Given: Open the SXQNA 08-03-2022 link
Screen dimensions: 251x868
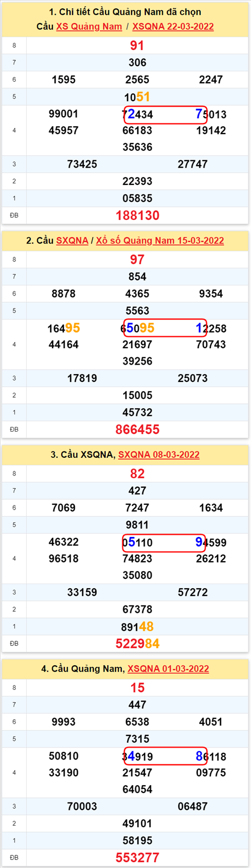Looking at the screenshot, I should point(159,455).
